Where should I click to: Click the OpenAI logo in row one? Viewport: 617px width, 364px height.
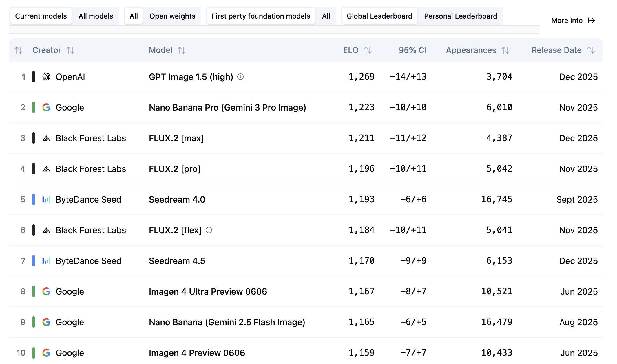[46, 77]
